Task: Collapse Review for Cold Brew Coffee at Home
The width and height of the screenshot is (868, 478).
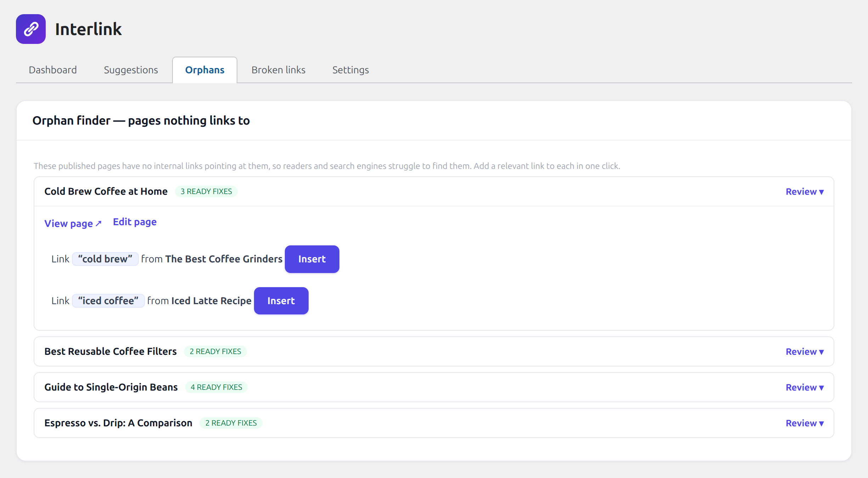Action: [805, 192]
